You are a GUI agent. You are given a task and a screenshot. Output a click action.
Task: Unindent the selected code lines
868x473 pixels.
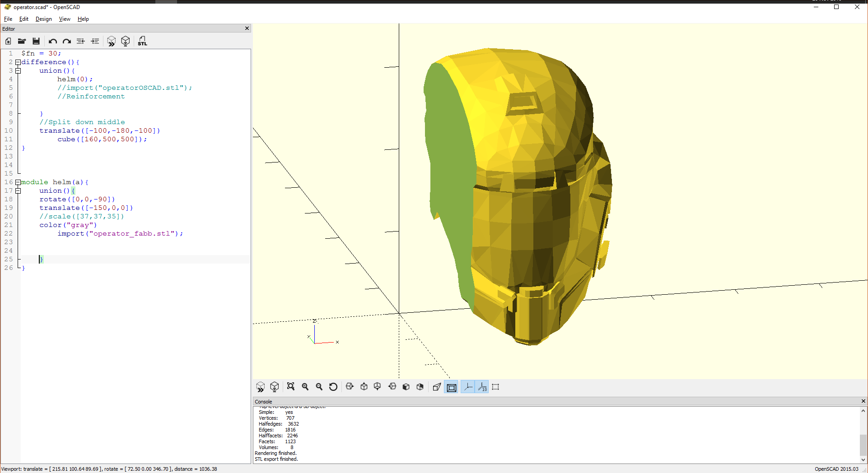click(x=81, y=41)
